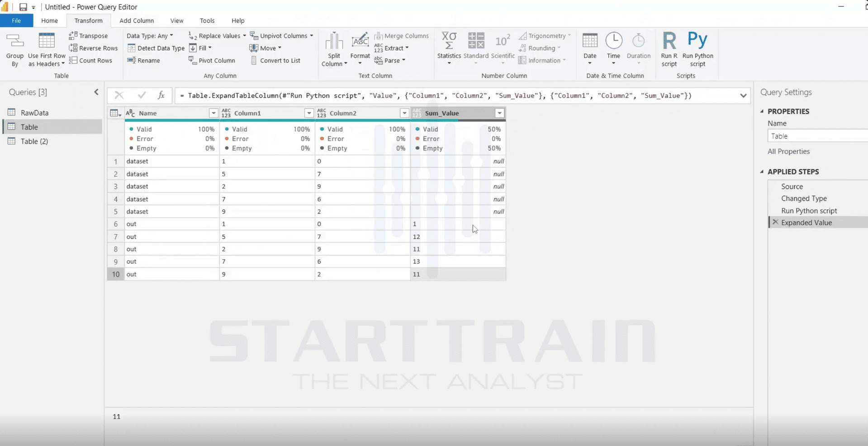Click Pivot Column

pos(212,60)
